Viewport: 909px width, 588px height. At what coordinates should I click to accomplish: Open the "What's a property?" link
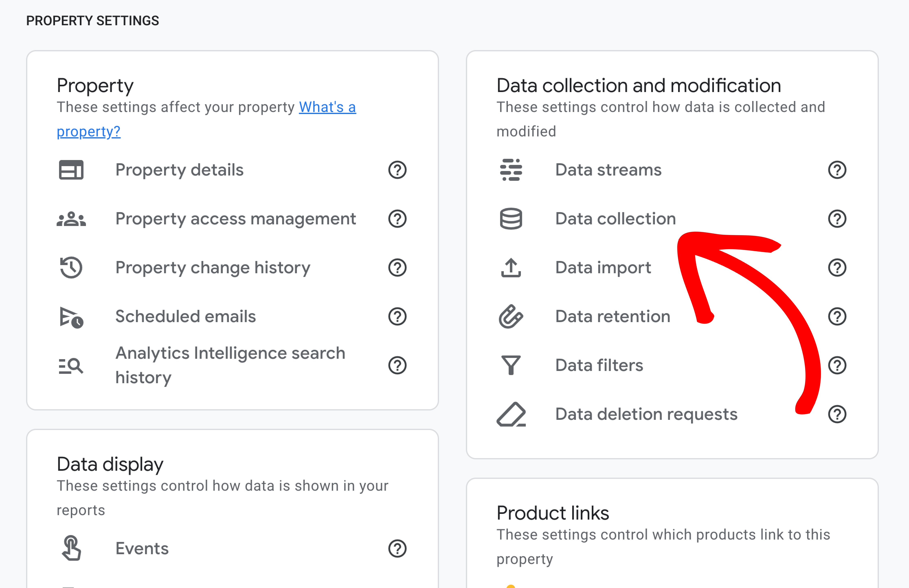coord(206,119)
